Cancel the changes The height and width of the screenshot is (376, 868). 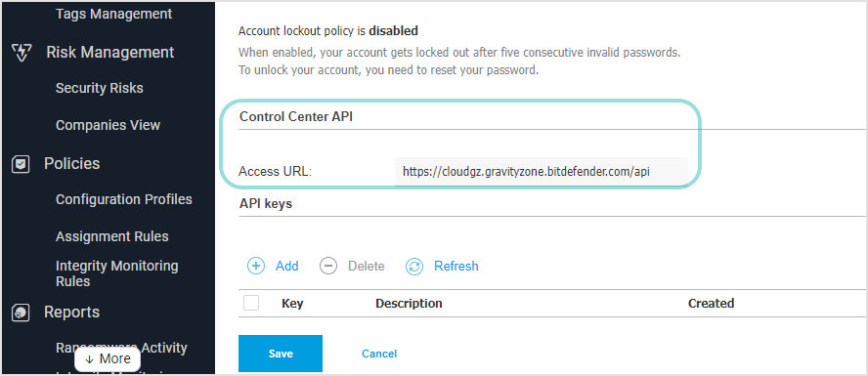click(x=379, y=354)
